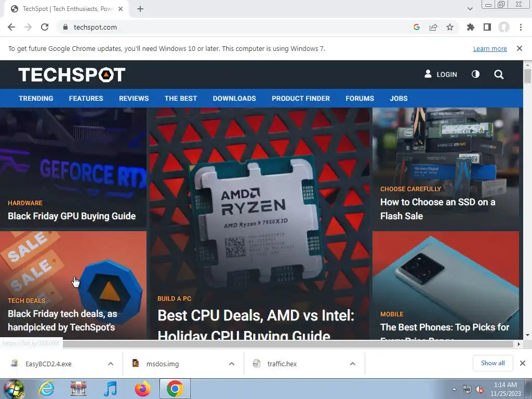Open the LOGIN user link
The height and width of the screenshot is (399, 532).
click(441, 74)
